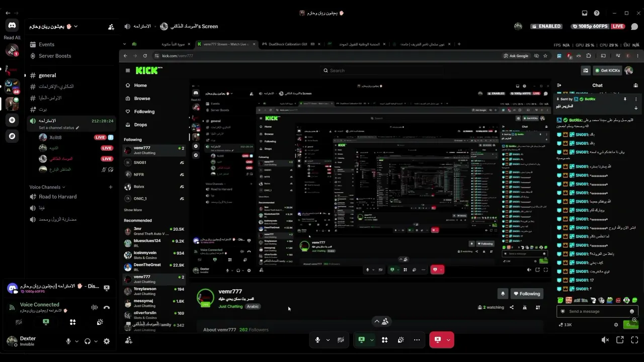The height and width of the screenshot is (362, 644).
Task: Expand screen share options in call bar
Action: point(372,340)
